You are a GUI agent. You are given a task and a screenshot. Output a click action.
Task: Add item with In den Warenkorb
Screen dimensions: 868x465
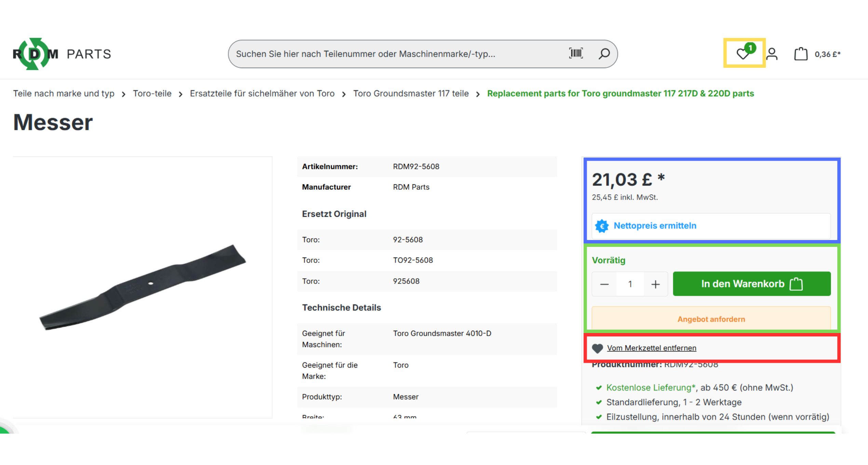pyautogui.click(x=752, y=284)
